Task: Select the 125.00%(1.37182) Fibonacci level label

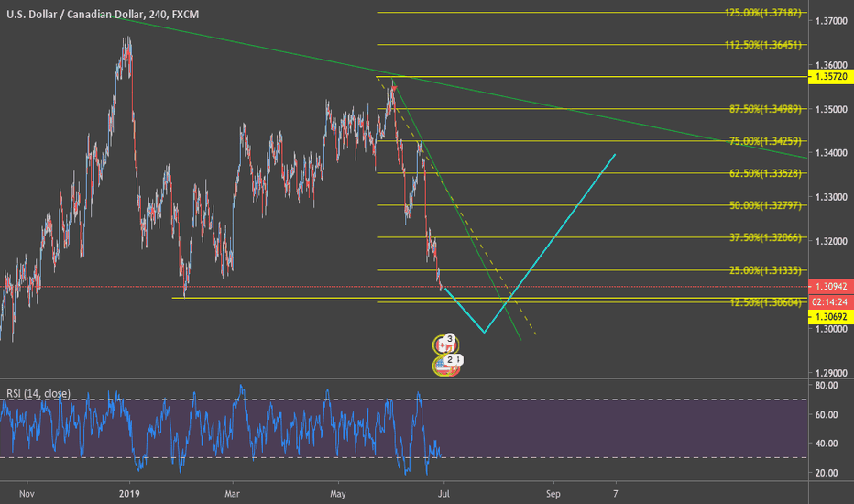Action: point(762,13)
